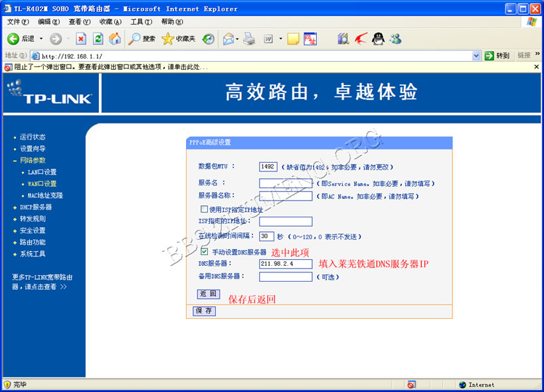544x392 pixels.
Task: Click the 备用DNS服务器 input field
Action: coord(286,276)
